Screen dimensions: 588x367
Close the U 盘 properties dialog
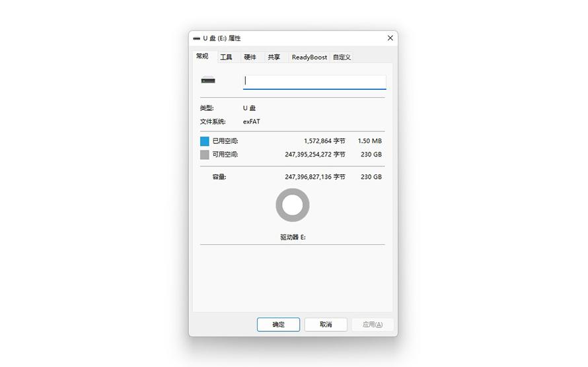(x=390, y=38)
